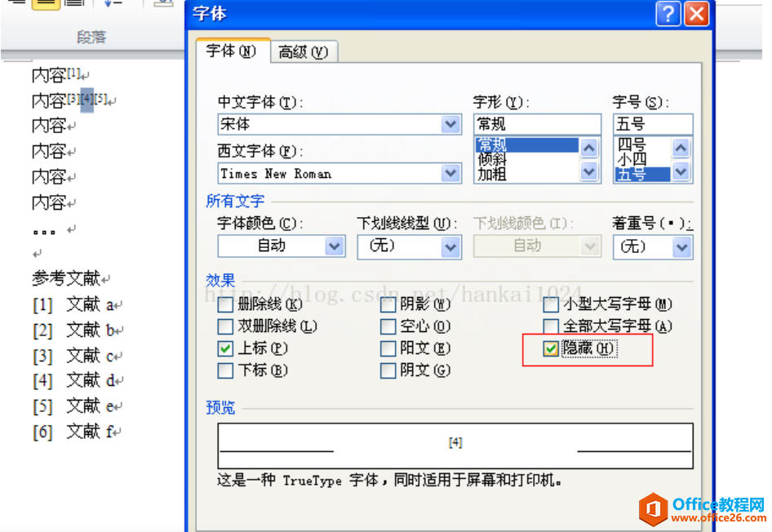The width and height of the screenshot is (772, 532).
Task: Enable the 下标(B) subscript checkbox
Action: tap(225, 370)
